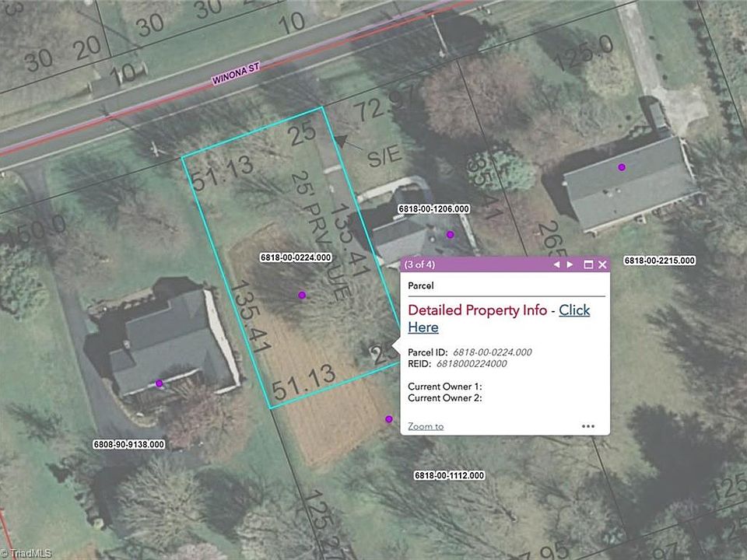Click the S/E annotation on the map
The image size is (747, 560).
[x=384, y=156]
